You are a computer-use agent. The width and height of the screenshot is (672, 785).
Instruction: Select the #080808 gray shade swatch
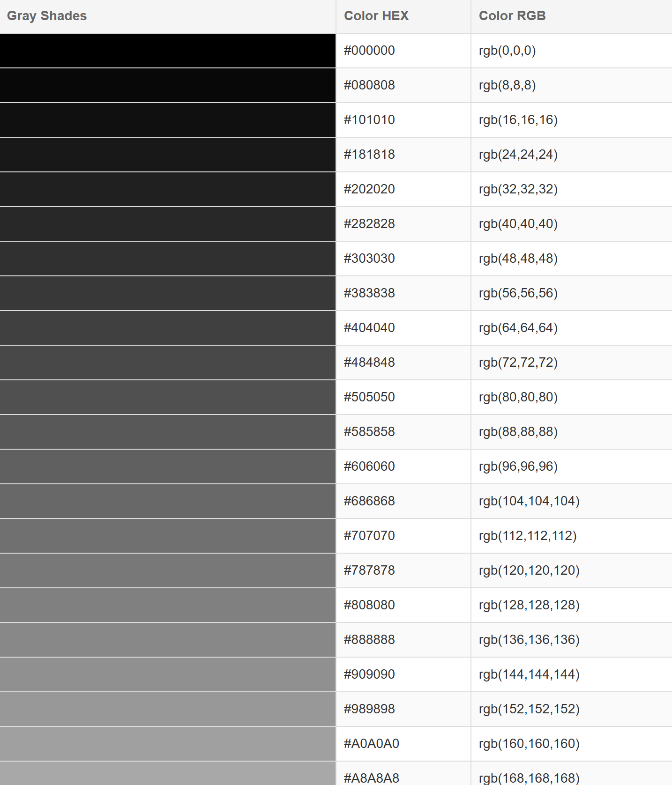[x=168, y=85]
